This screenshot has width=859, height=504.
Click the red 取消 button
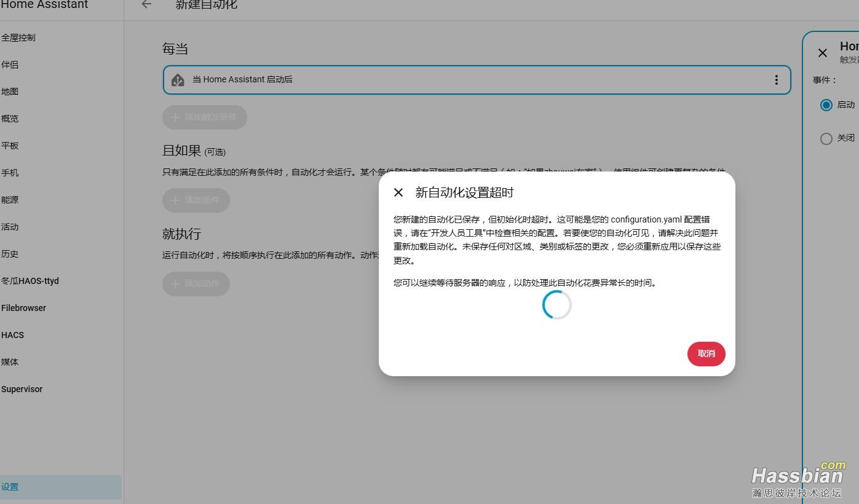tap(706, 353)
